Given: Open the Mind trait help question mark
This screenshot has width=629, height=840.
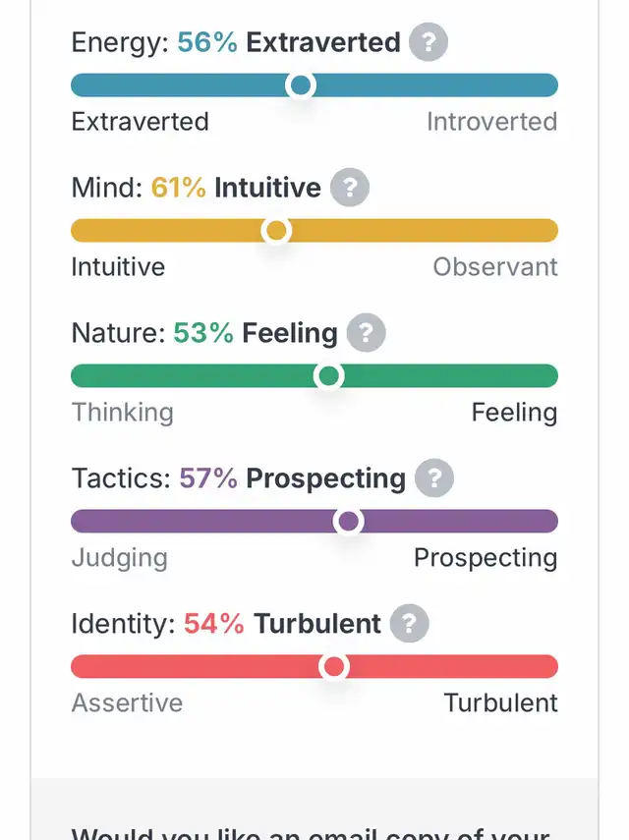Looking at the screenshot, I should coord(350,188).
